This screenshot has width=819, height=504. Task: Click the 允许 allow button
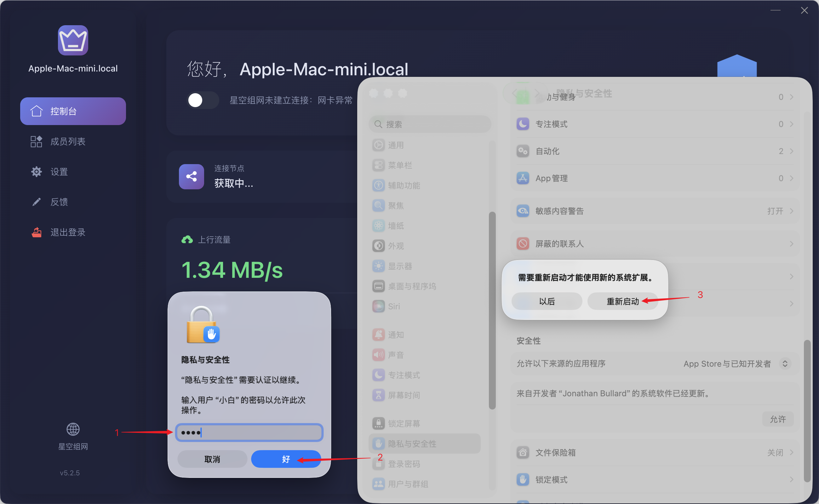(x=778, y=419)
